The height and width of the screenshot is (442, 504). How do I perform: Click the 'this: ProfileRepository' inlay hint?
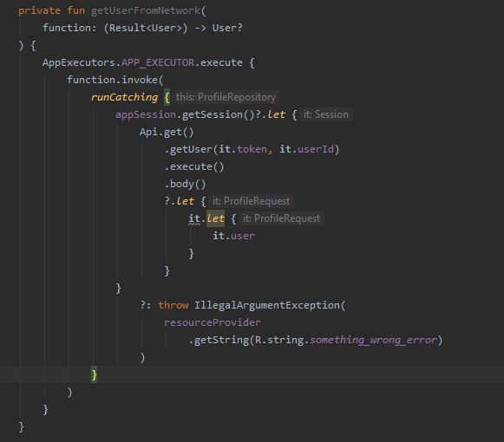point(226,97)
